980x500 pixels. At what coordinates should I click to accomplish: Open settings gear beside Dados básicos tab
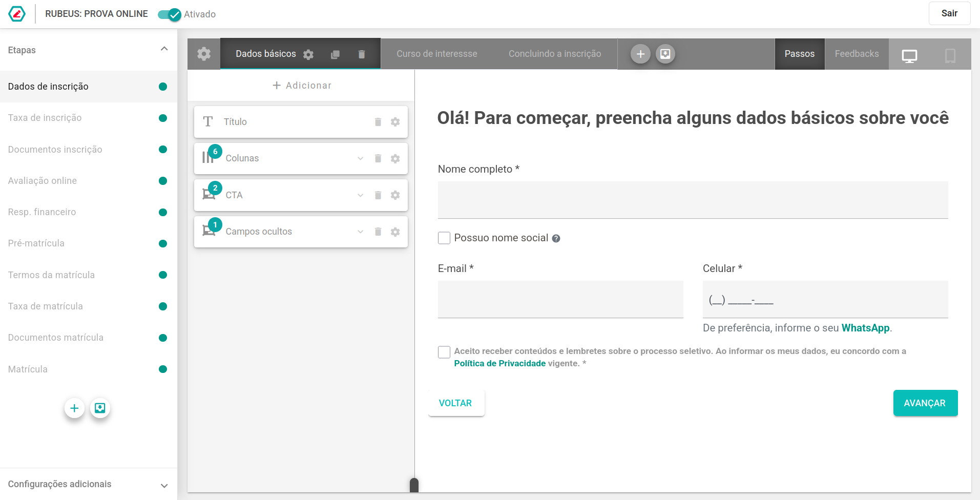308,54
